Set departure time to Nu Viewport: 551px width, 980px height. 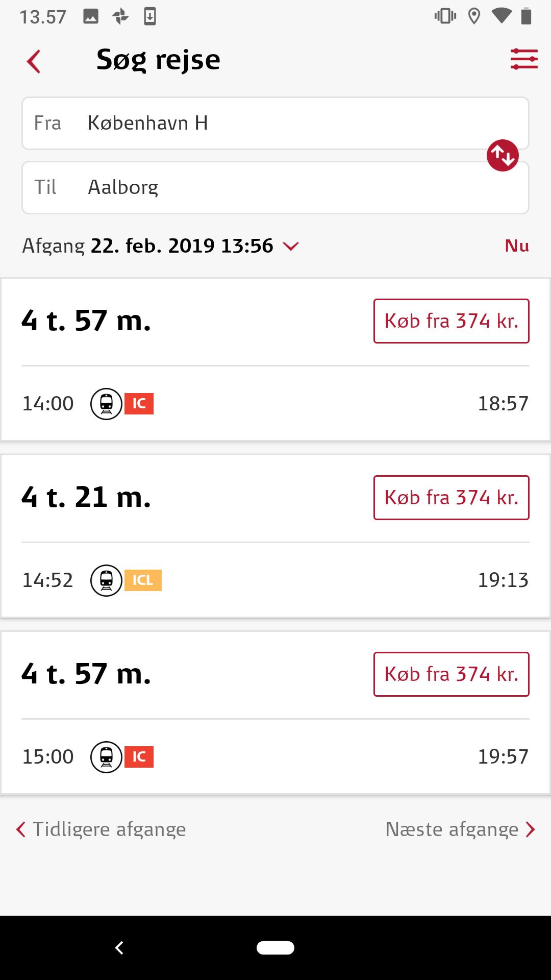(516, 246)
